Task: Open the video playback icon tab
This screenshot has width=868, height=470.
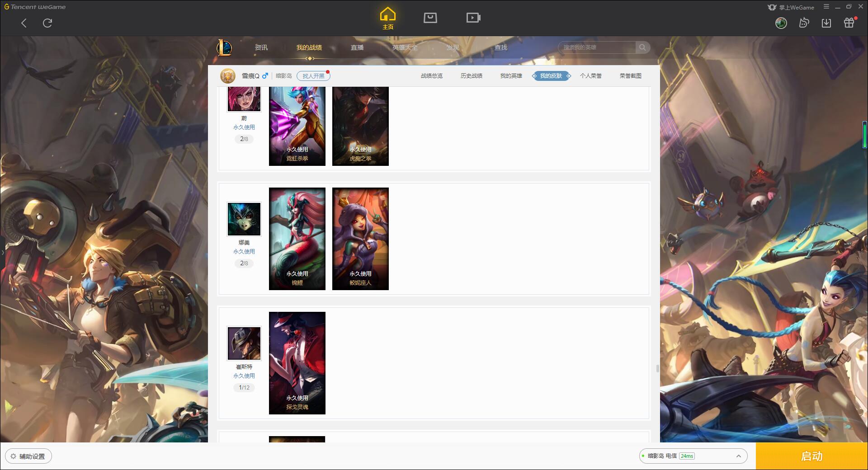Action: 473,18
